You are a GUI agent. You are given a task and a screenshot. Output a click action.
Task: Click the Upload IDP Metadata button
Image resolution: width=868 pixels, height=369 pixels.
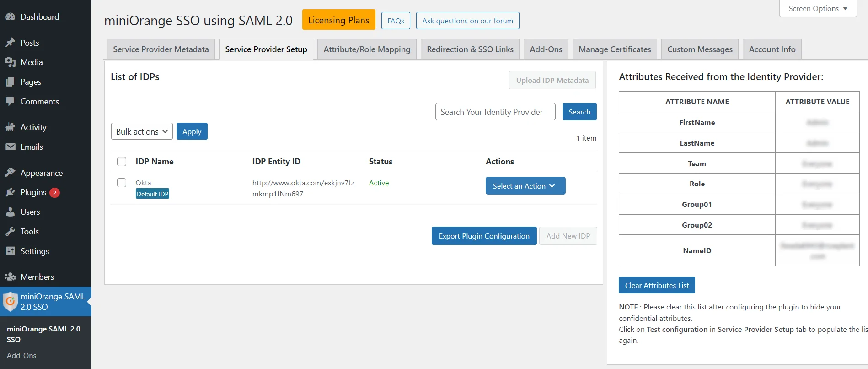(552, 80)
